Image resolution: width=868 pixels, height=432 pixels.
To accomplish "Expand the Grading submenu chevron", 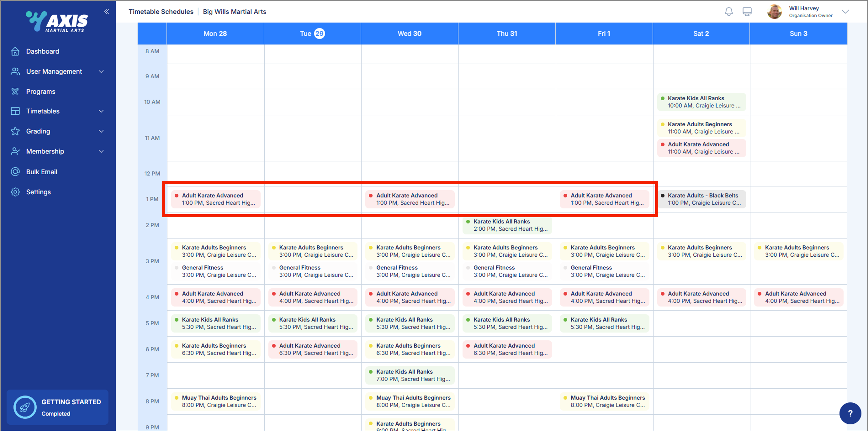I will [x=101, y=131].
